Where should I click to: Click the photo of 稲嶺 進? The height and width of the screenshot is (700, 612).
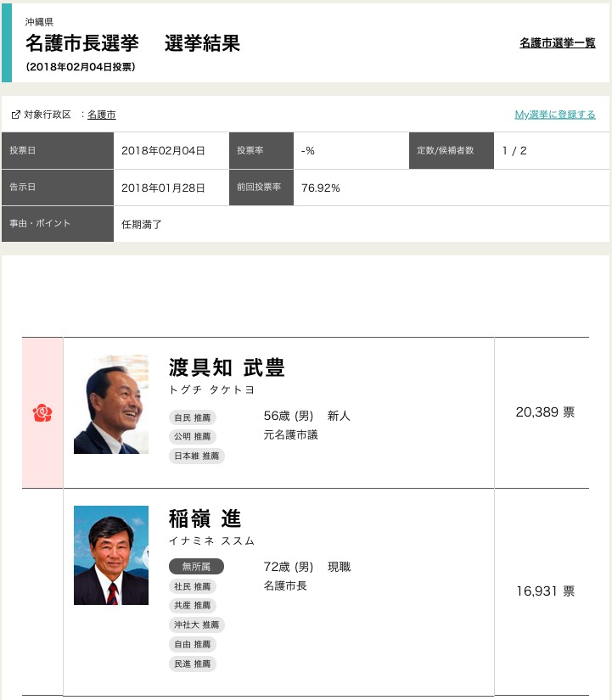[111, 555]
